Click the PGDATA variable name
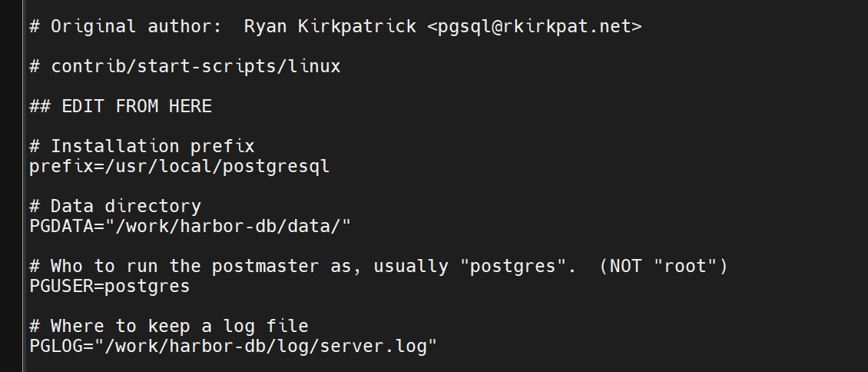 [x=61, y=226]
